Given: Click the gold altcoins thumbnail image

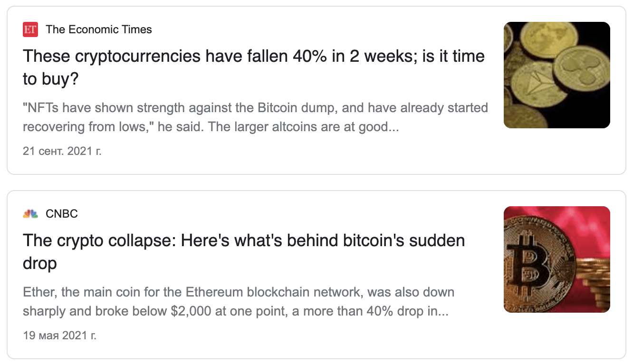Looking at the screenshot, I should [x=557, y=75].
